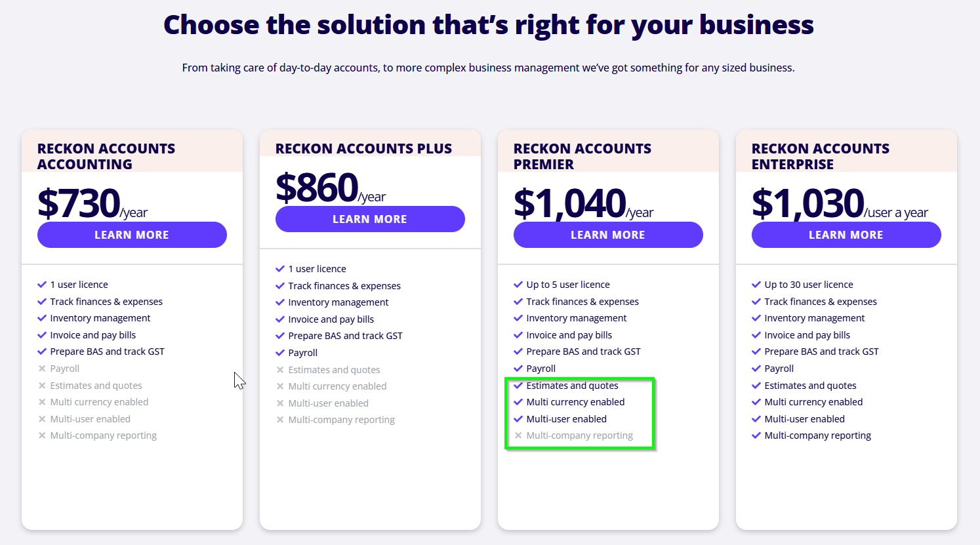Viewport: 980px width, 545px height.
Task: Click checkmark beside Payroll in Plus plan
Action: 280,353
